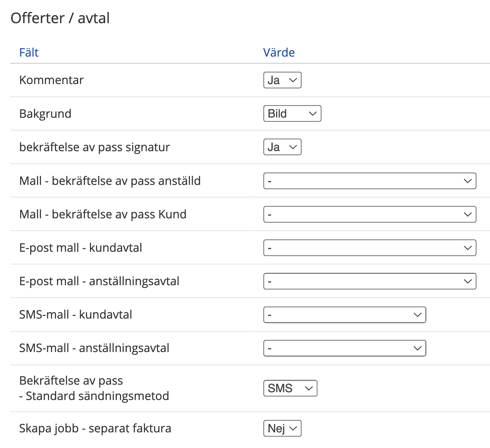Click the Skapa jobb - separat faktura label
The height and width of the screenshot is (448, 490).
click(95, 428)
